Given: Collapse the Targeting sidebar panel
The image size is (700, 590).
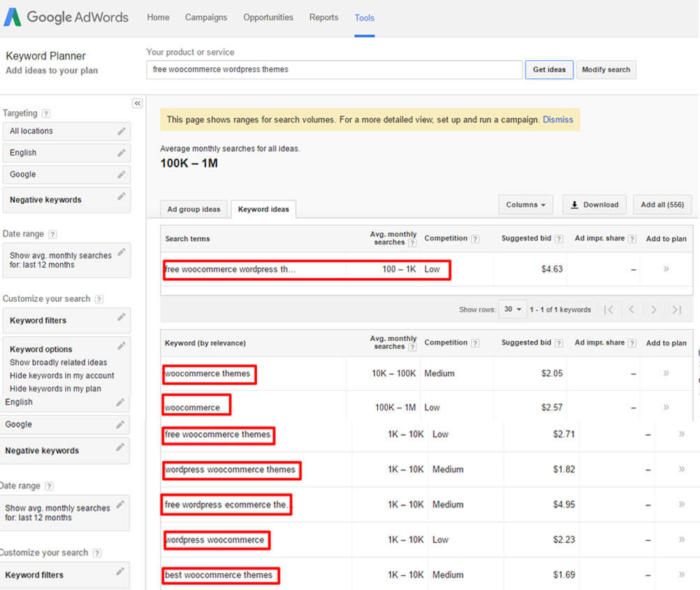Looking at the screenshot, I should [x=137, y=103].
